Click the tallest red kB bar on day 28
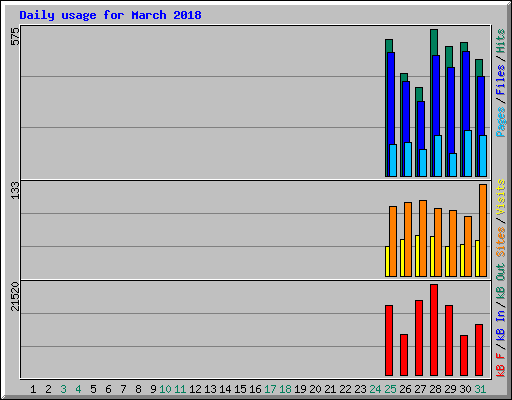Viewport: 512px width, 400px height. 434,330
